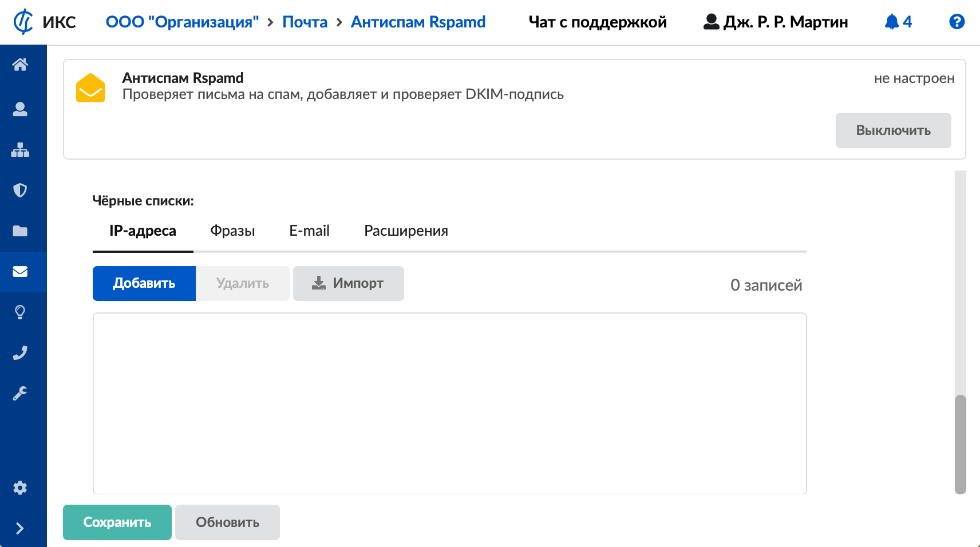Open the shield security icon in sidebar
980x547 pixels.
click(x=20, y=190)
